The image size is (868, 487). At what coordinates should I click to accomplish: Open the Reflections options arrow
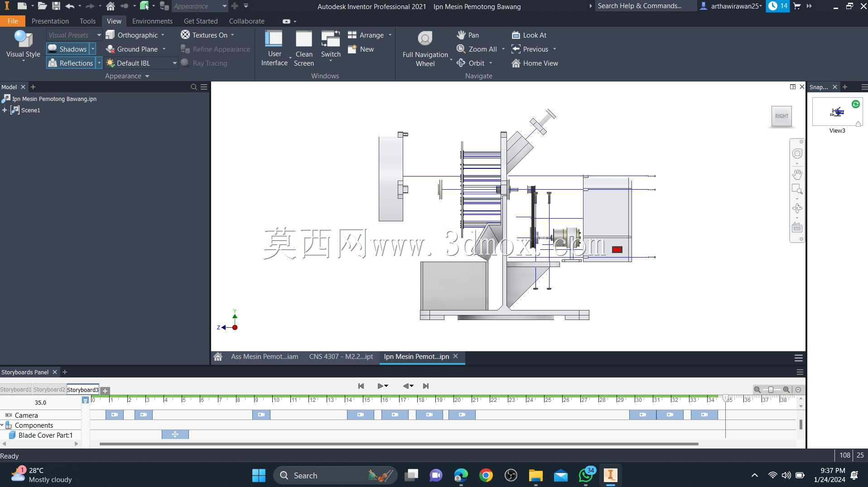[99, 63]
